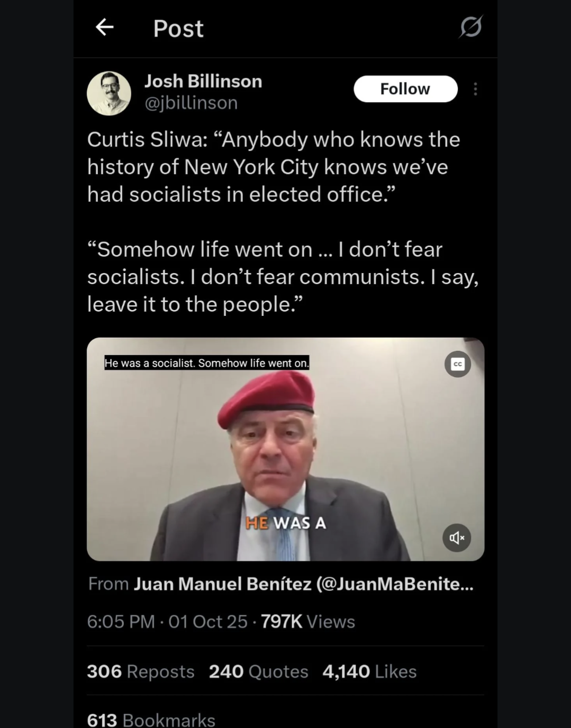Follow Josh Billinson
Viewport: 571px width, 728px height.
click(x=405, y=89)
